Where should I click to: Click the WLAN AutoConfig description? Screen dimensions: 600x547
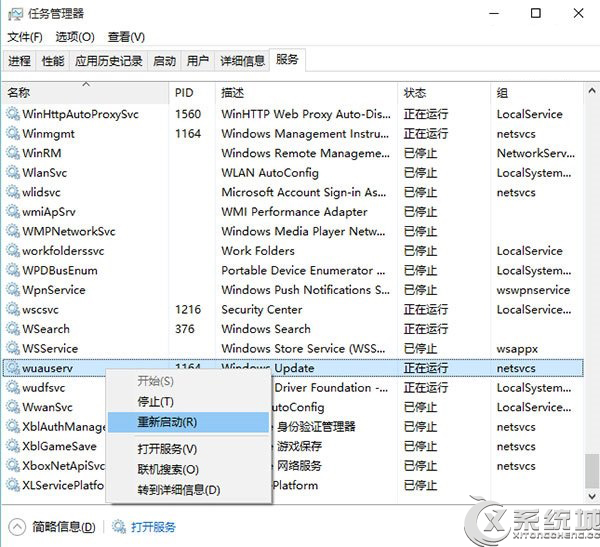[270, 173]
